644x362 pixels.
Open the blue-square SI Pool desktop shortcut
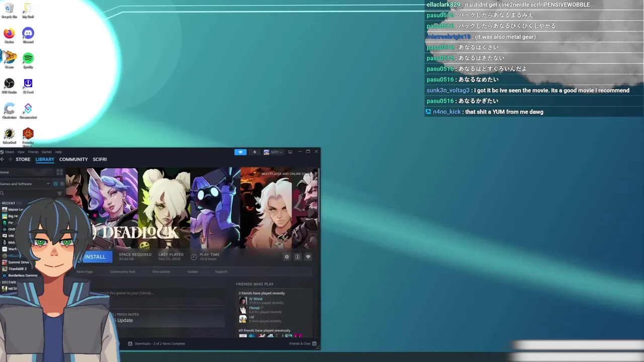coord(28,85)
